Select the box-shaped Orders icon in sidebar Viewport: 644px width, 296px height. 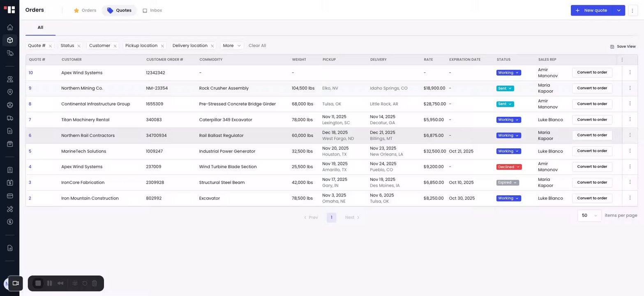click(x=10, y=40)
